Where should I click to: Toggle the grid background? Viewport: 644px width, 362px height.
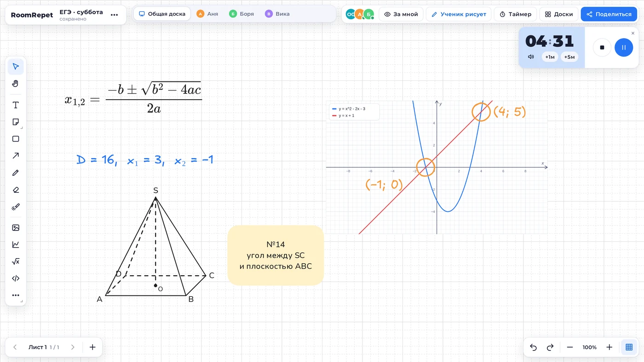[629, 347]
